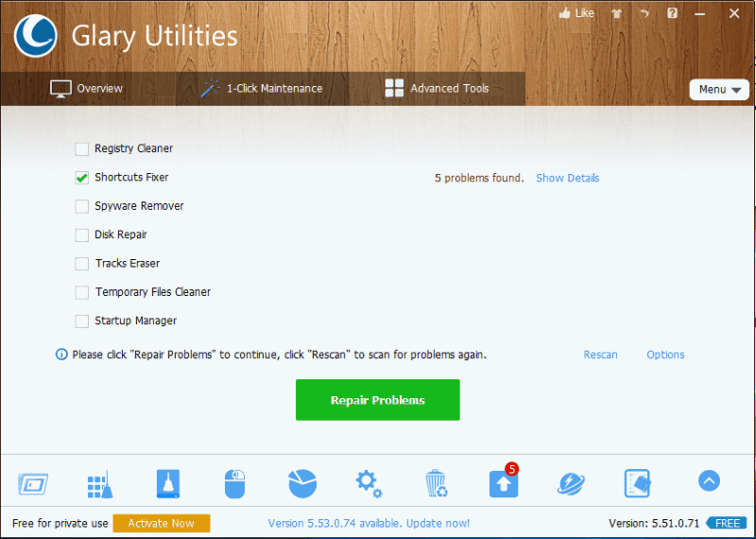Click the Show Details link

coord(568,178)
